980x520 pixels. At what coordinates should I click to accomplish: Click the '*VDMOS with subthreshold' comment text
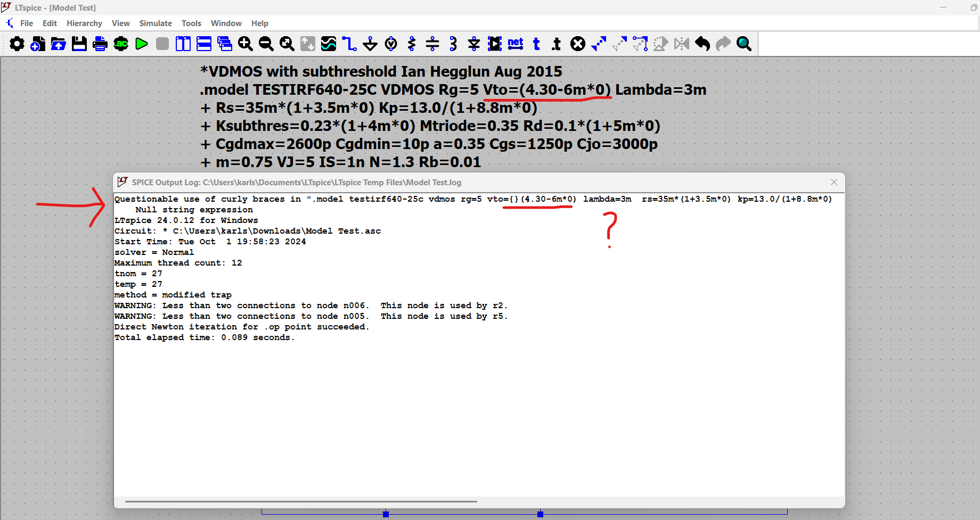pyautogui.click(x=381, y=72)
